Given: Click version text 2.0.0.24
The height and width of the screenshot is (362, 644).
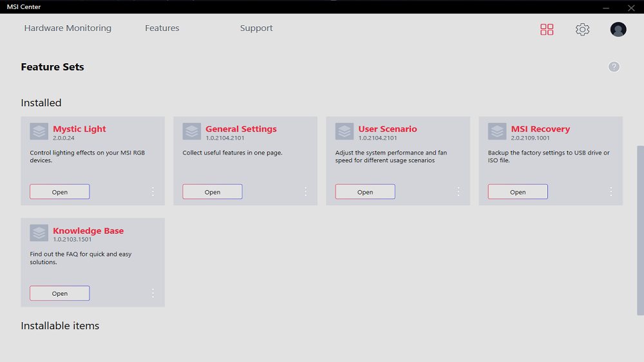Looking at the screenshot, I should click(64, 138).
